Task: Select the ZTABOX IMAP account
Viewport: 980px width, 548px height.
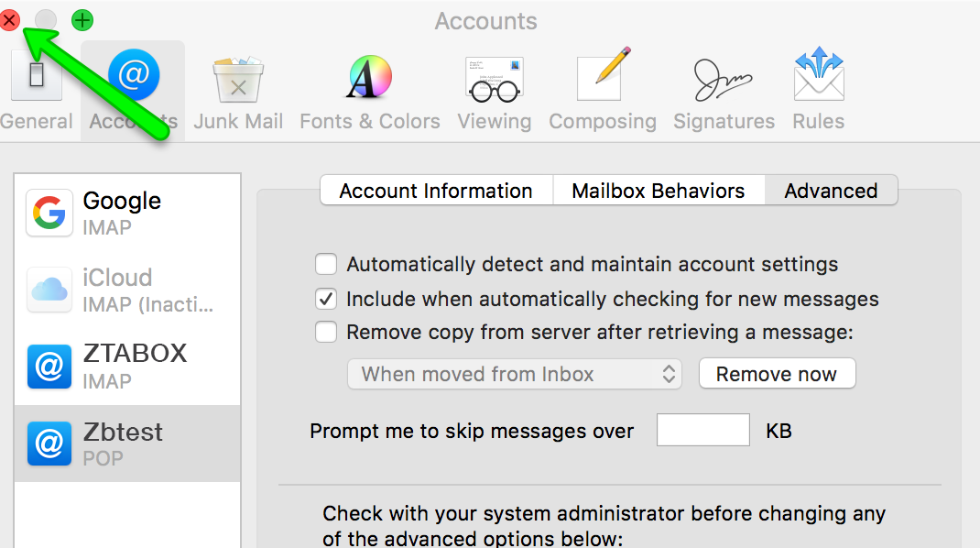Action: pos(127,367)
